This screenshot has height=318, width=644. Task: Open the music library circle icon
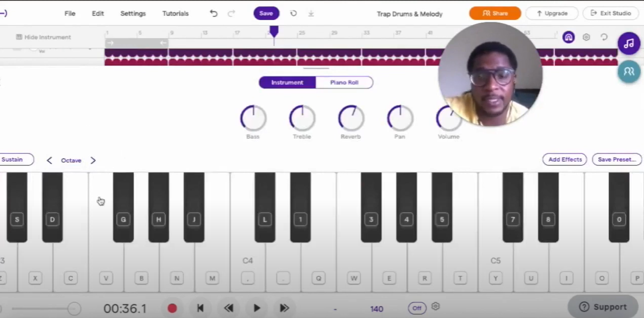(629, 43)
